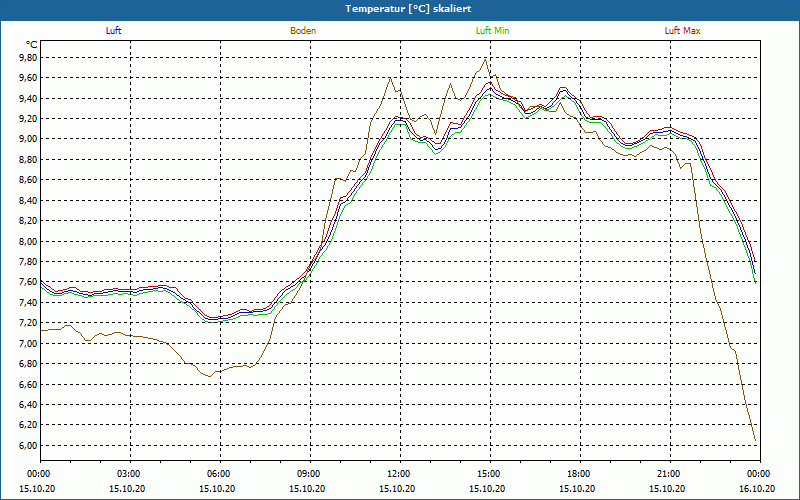Click the y-axis value 6,80
This screenshot has width=800, height=500.
(28, 364)
